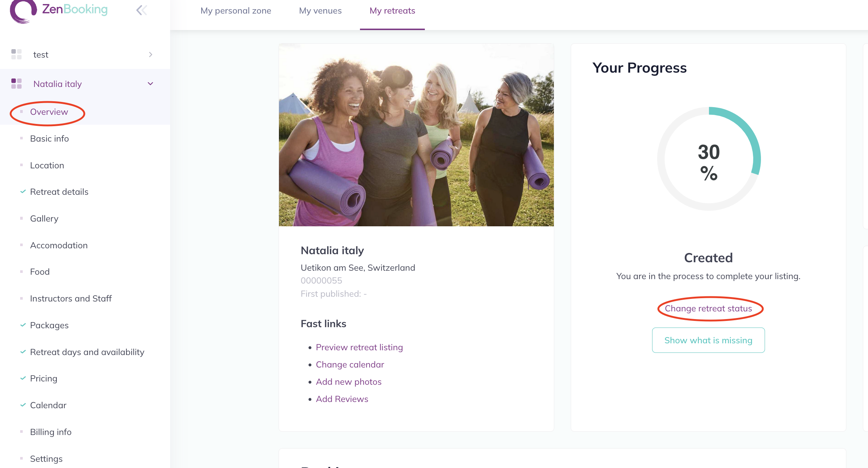Click the 30% progress circle

click(709, 159)
